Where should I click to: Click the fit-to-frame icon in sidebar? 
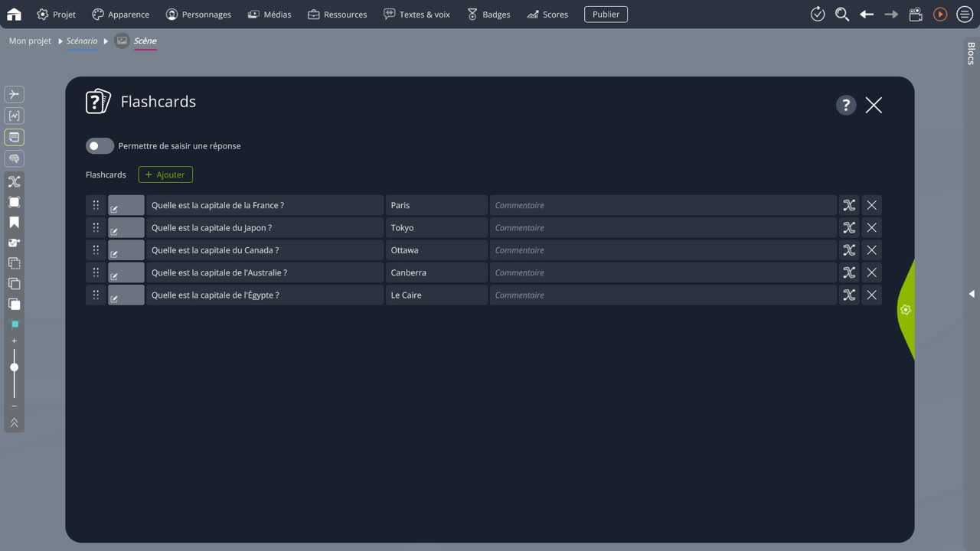pyautogui.click(x=14, y=202)
